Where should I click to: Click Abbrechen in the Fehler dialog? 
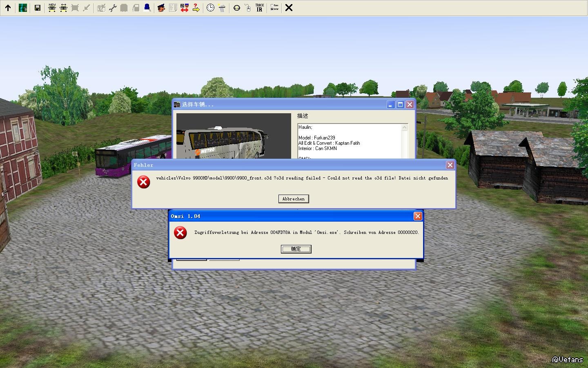click(x=294, y=199)
